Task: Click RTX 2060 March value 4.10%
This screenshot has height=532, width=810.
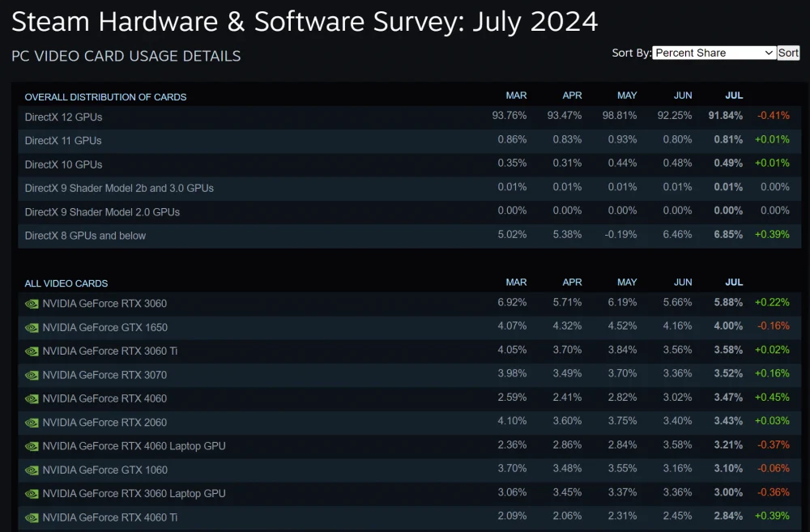Action: pyautogui.click(x=512, y=421)
